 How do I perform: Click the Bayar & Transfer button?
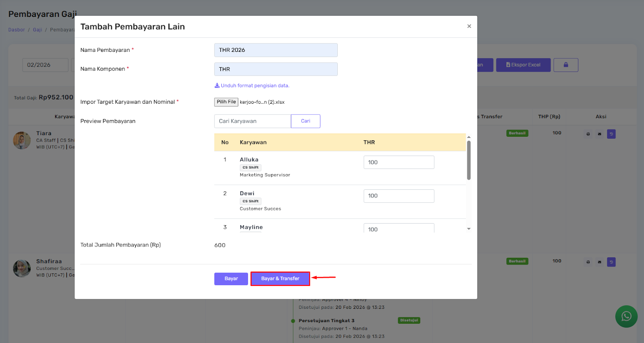tap(280, 279)
